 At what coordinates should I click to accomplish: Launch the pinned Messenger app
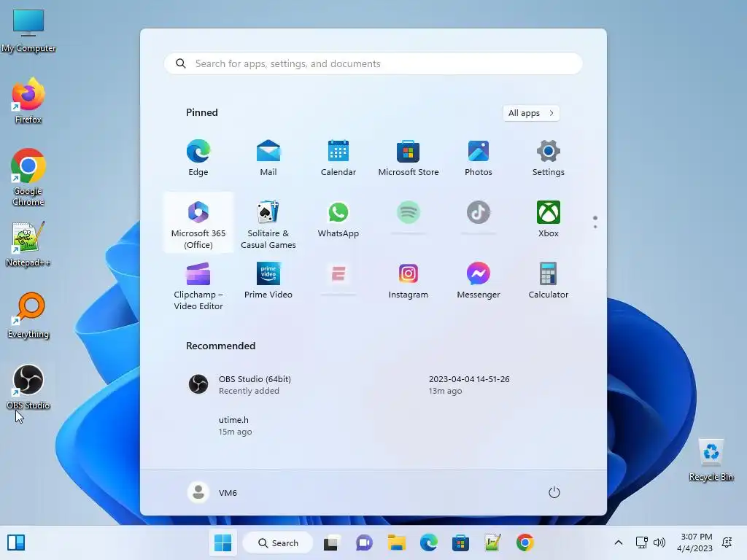[x=479, y=281]
